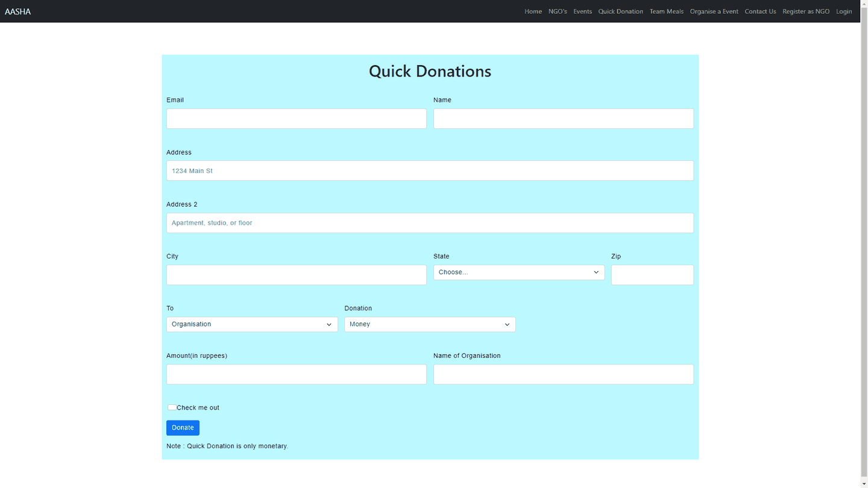Screen dimensions: 868x488
Task: Expand the State Choose... dropdown
Action: pos(519,272)
